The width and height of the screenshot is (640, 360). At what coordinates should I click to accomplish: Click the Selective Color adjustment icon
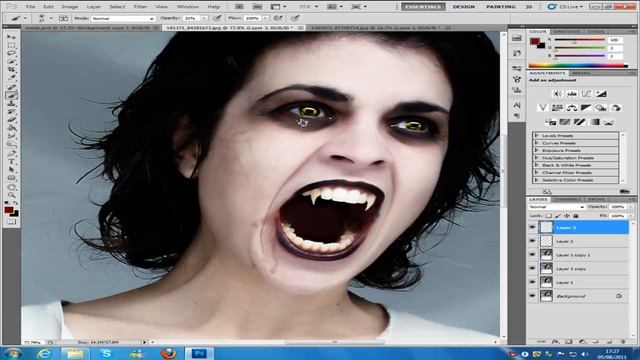[609, 122]
